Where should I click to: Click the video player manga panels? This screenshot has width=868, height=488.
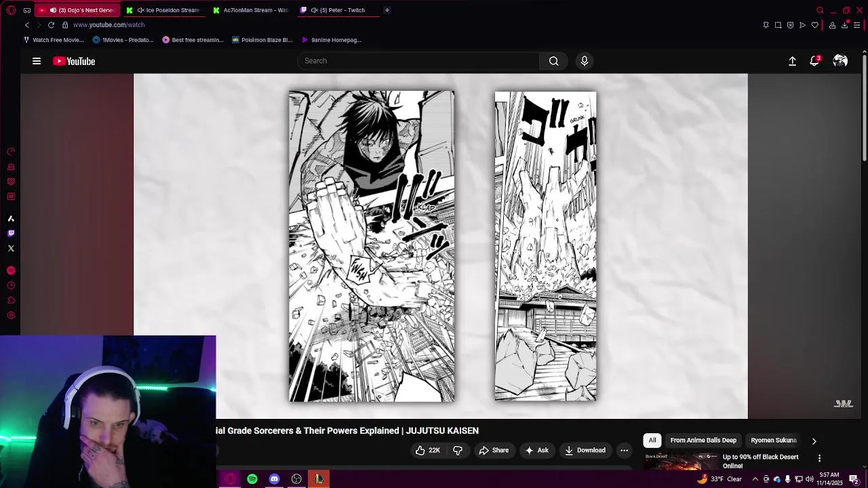[441, 246]
